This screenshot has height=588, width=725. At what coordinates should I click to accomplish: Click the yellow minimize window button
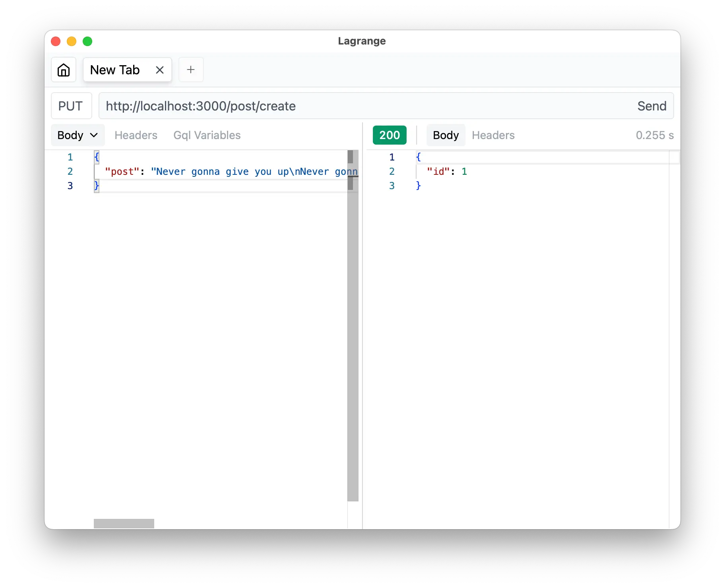click(72, 41)
